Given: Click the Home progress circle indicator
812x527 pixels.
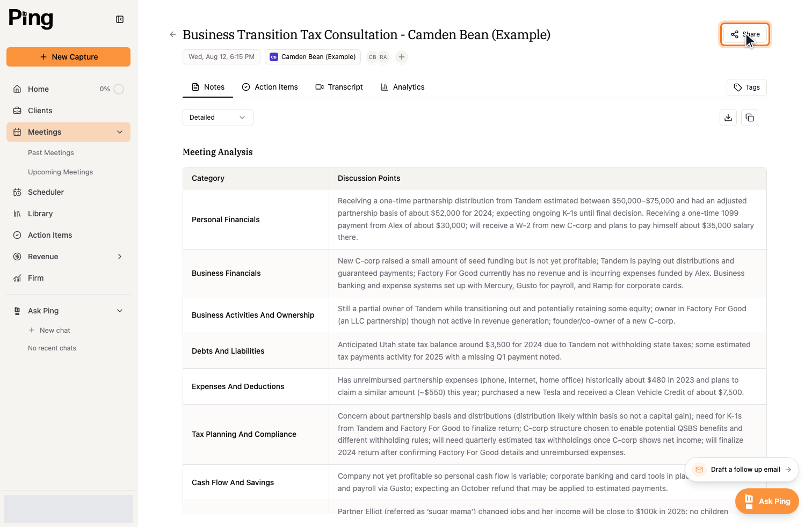Looking at the screenshot, I should pos(119,89).
